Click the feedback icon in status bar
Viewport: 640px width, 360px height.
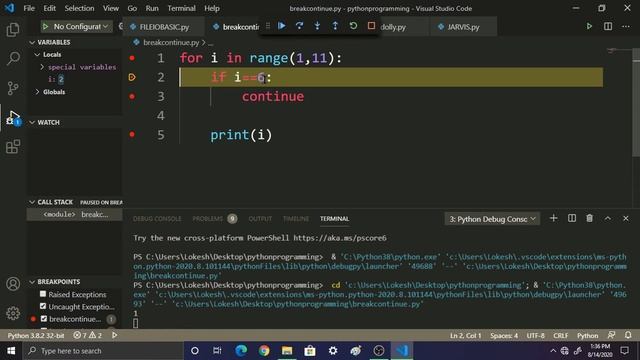coord(611,335)
